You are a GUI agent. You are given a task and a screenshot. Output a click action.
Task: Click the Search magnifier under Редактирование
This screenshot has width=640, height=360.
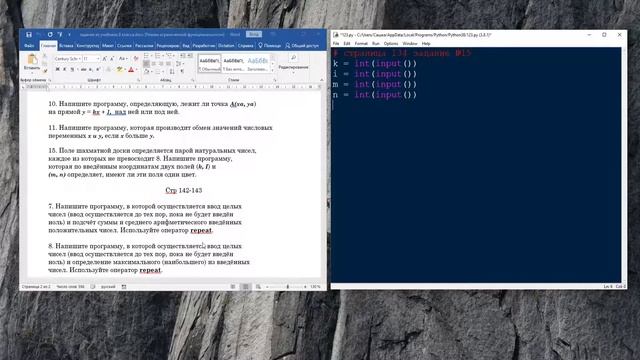tap(293, 57)
